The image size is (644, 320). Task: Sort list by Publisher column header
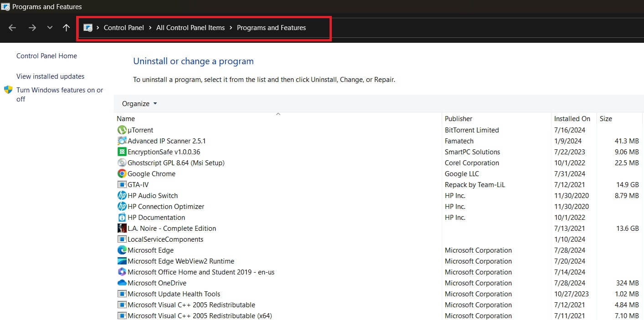[x=459, y=119]
